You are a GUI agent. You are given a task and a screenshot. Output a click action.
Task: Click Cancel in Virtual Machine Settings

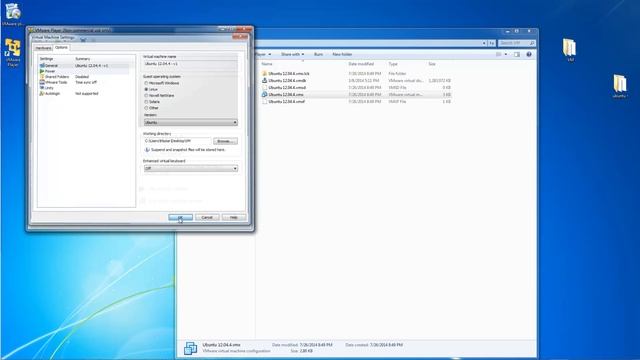coord(207,217)
